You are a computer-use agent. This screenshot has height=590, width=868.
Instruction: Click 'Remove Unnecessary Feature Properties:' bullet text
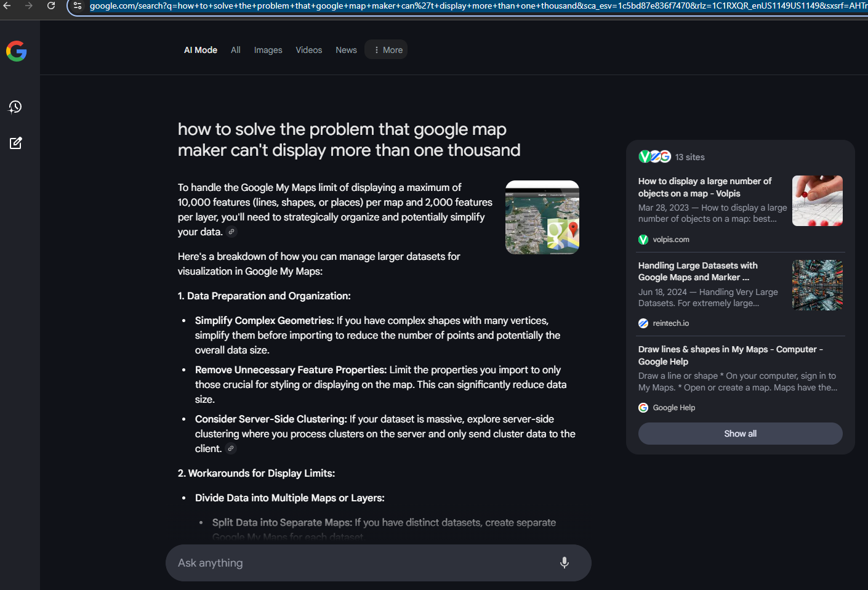click(291, 370)
